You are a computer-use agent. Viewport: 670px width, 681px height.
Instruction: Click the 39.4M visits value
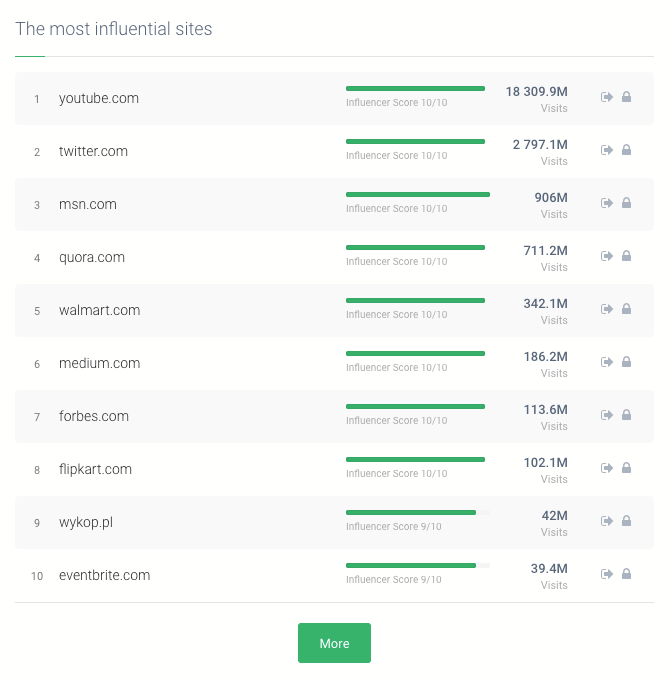(x=549, y=569)
